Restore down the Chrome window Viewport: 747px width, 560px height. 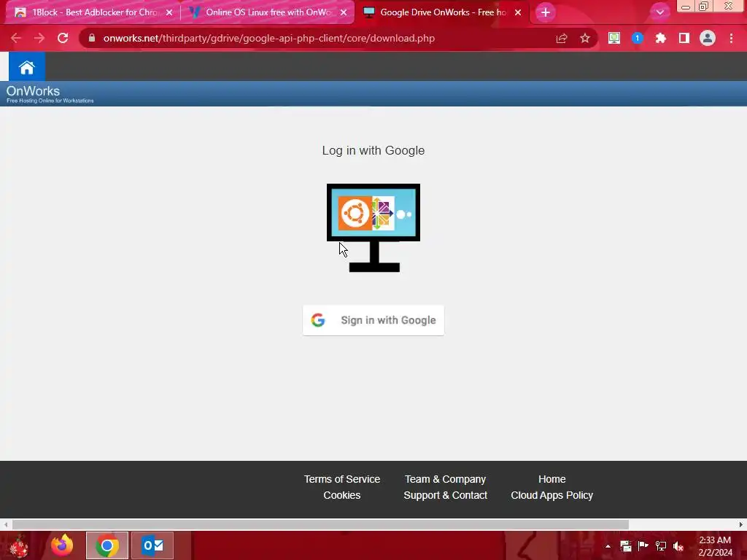point(704,7)
